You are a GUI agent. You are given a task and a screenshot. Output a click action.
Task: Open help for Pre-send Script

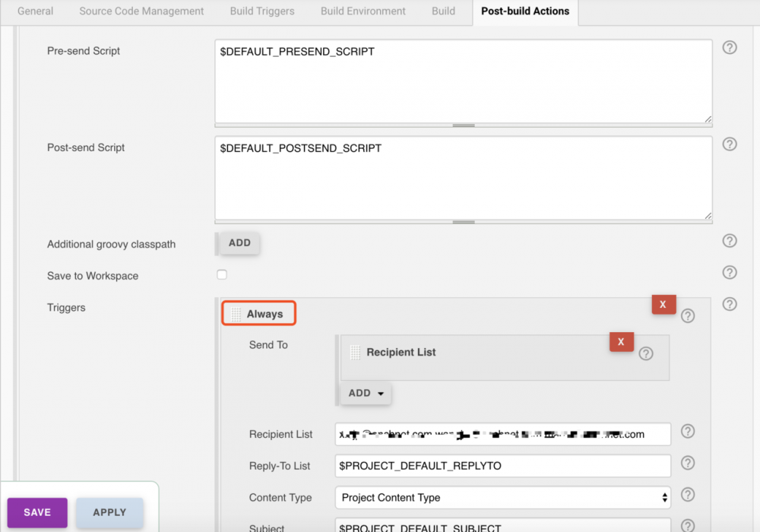click(x=729, y=47)
